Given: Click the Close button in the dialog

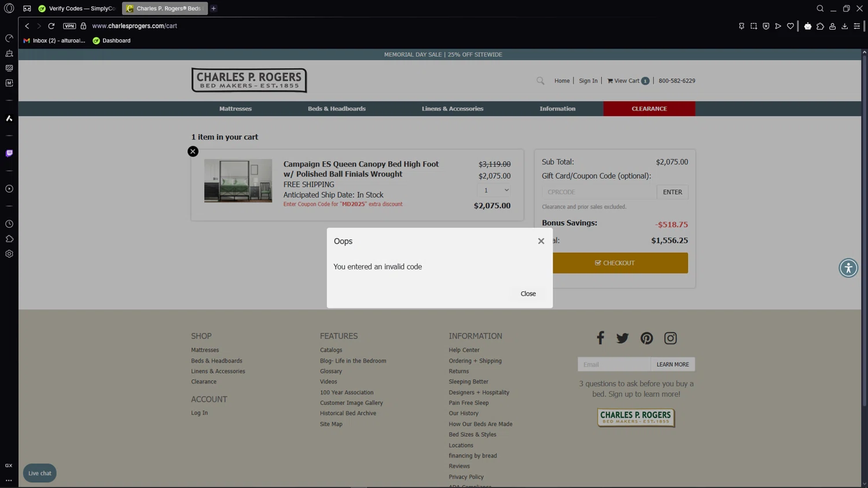Looking at the screenshot, I should (x=528, y=294).
